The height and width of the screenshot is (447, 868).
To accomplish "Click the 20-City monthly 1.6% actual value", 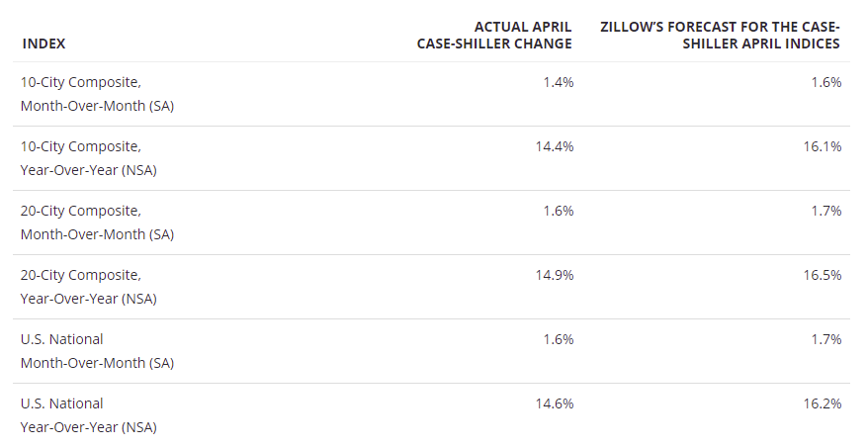I will [558, 211].
